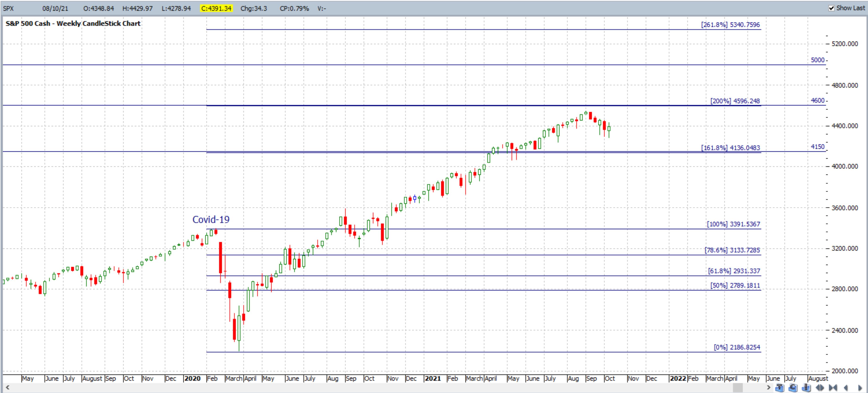This screenshot has height=393, width=868.
Task: Click the scrollbar left arrow
Action: coord(7,387)
